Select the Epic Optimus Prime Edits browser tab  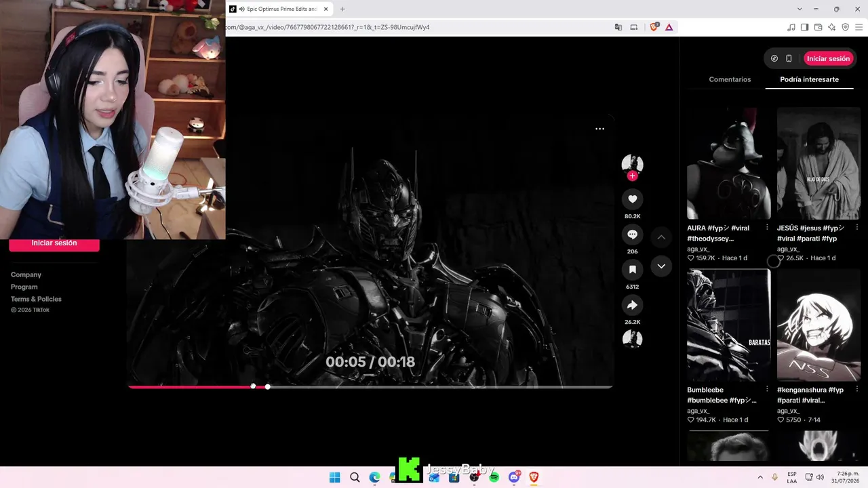pos(279,9)
